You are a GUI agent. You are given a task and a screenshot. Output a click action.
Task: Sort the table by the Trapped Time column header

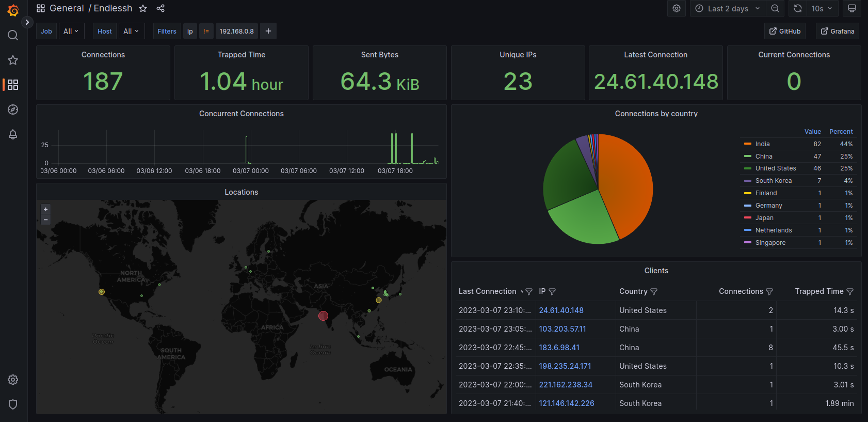pyautogui.click(x=819, y=291)
